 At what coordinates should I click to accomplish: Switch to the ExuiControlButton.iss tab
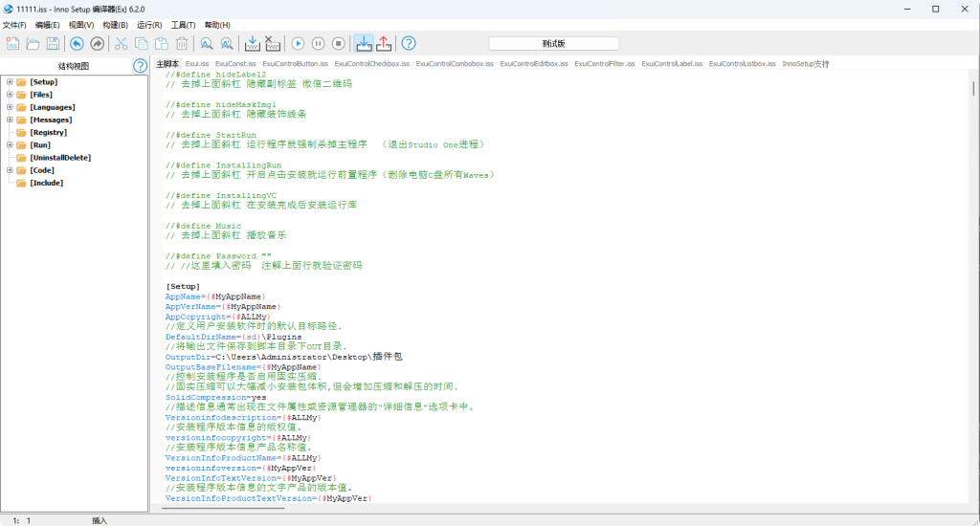point(295,64)
